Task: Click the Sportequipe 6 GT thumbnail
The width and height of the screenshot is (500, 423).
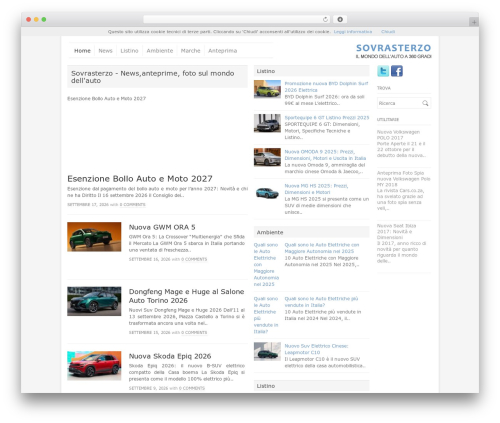Action: 267,123
